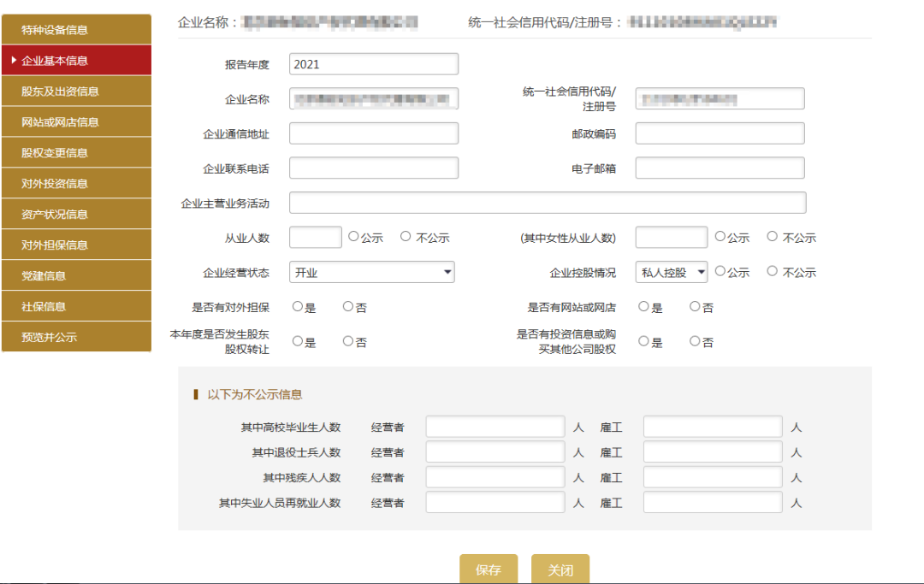The height and width of the screenshot is (584, 924).
Task: Open the 企业经营状态 dropdown
Action: (x=371, y=271)
